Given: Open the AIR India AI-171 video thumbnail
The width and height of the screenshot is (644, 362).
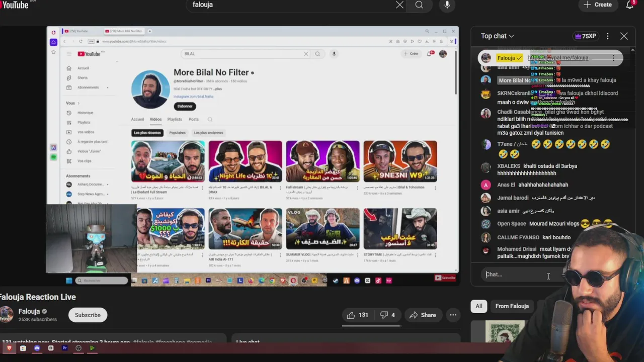Looking at the screenshot, I should click(x=246, y=229).
